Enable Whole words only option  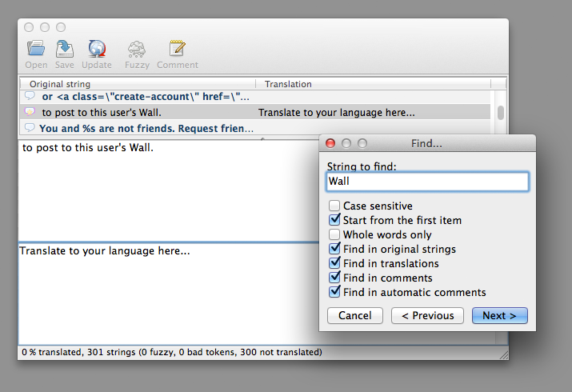(x=334, y=234)
